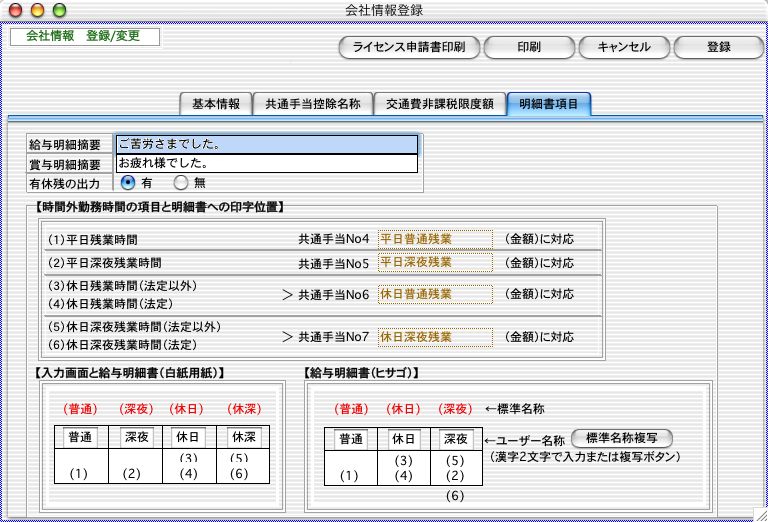Click the 給与明細摘要 text field
Screen dimensions: 768x522
click(x=266, y=144)
